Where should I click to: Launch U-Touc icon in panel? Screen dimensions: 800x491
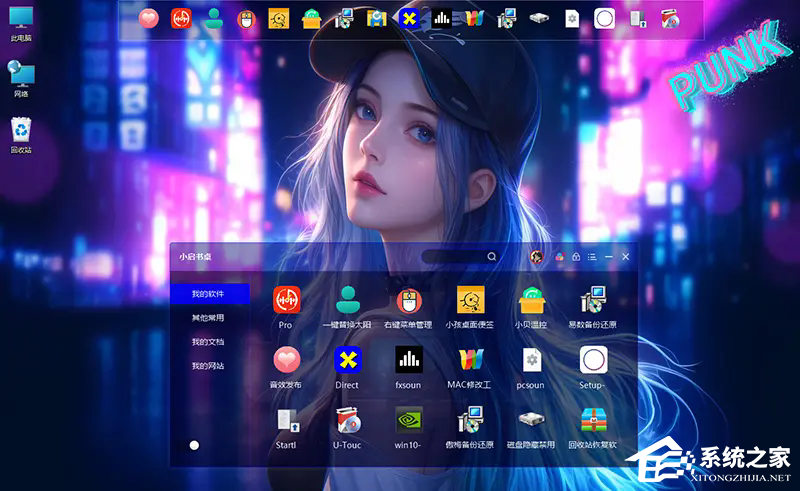[x=348, y=421]
